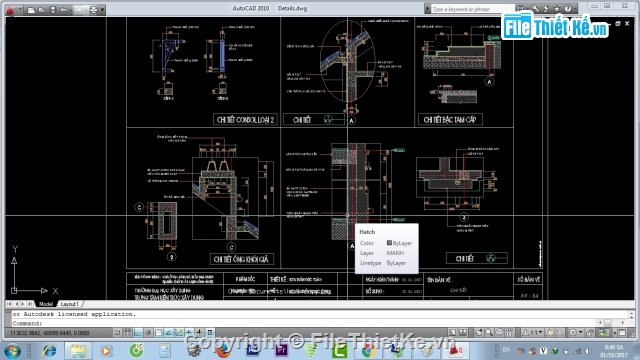
Task: Select the Pan hand icon in status bar
Action: click(478, 333)
